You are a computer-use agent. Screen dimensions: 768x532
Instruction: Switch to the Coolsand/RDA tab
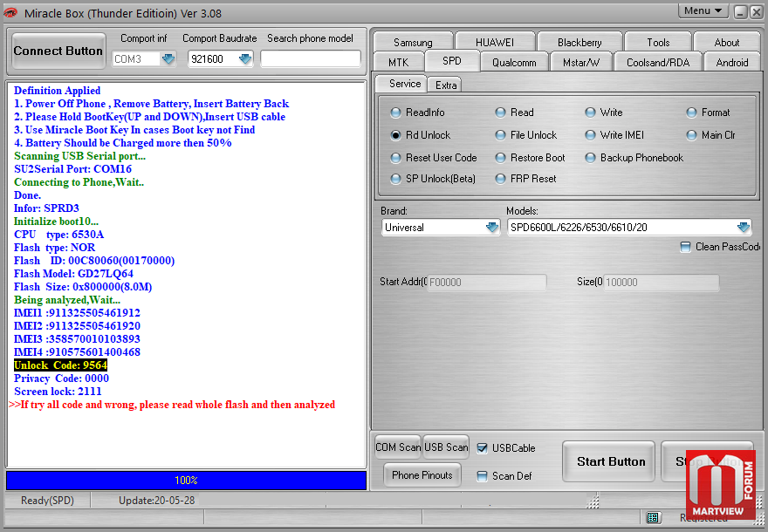pyautogui.click(x=658, y=63)
